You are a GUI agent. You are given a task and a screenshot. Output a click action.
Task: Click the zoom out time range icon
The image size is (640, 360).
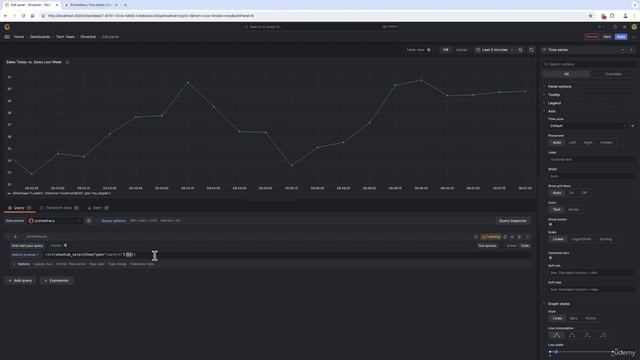(520, 50)
